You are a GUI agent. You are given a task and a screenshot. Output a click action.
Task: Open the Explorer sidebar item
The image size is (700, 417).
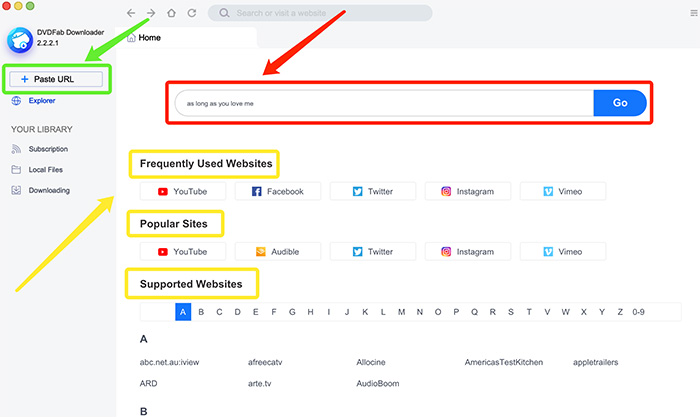tap(41, 101)
